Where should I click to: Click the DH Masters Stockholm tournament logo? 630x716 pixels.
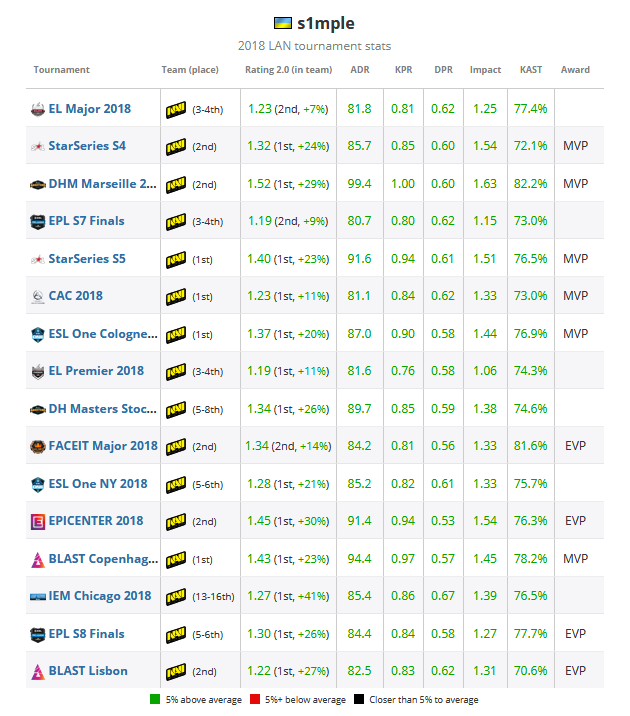point(38,410)
